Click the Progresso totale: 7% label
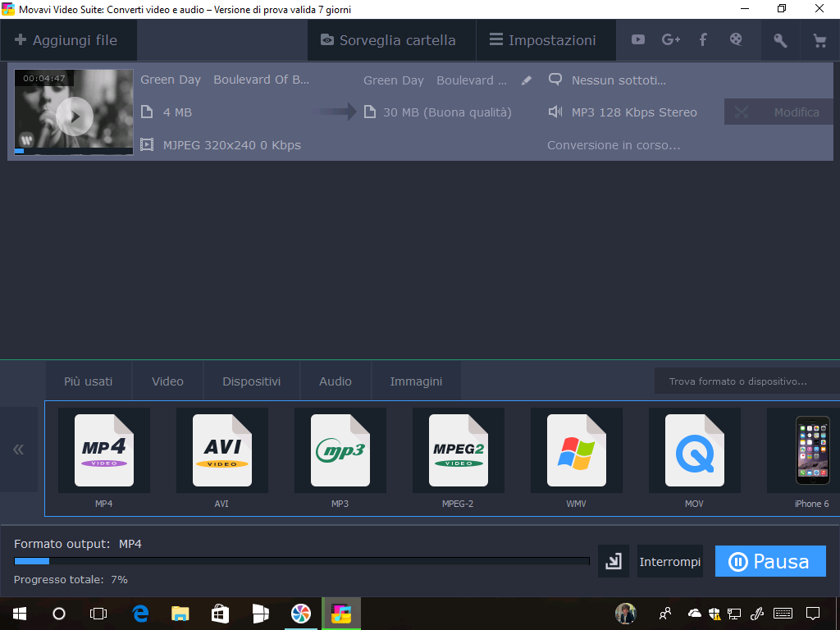The height and width of the screenshot is (630, 840). pos(71,580)
